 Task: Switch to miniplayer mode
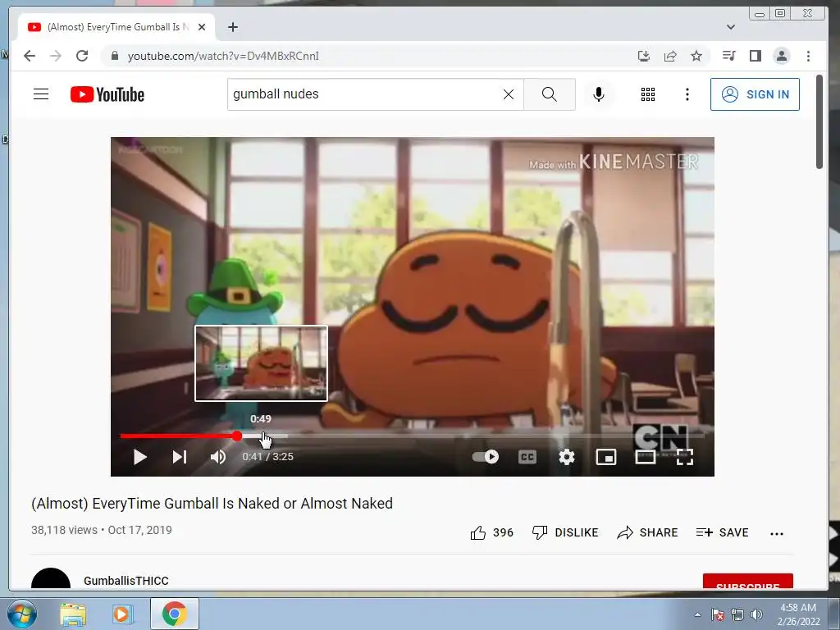[606, 457]
